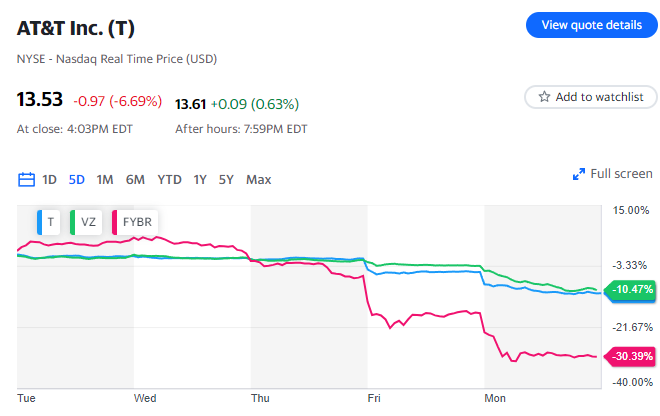
Task: Click the after hours price 13.61
Action: click(x=190, y=104)
